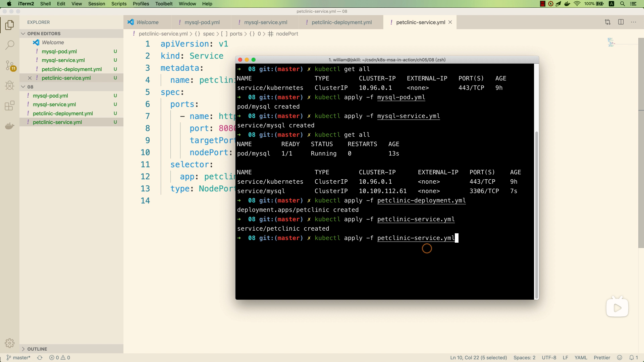Open the iTerm2 application menu
Screen dimensions: 644x362
26,4
